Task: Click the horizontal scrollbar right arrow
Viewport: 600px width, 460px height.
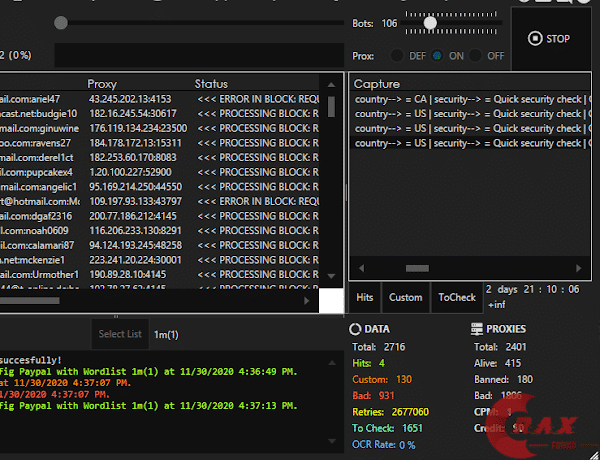Action: 308,299
